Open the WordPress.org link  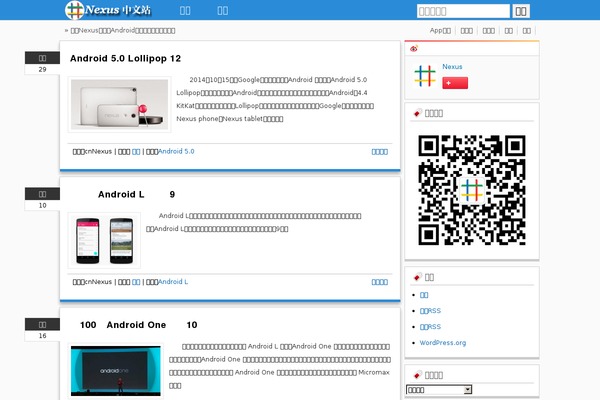click(x=442, y=342)
